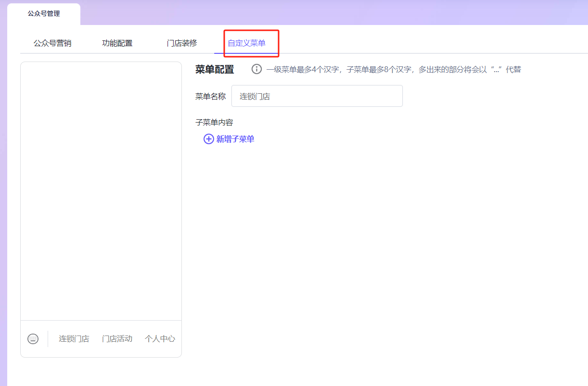Go to the 功能配置 tab
Viewport: 588px width, 386px height.
pyautogui.click(x=117, y=43)
